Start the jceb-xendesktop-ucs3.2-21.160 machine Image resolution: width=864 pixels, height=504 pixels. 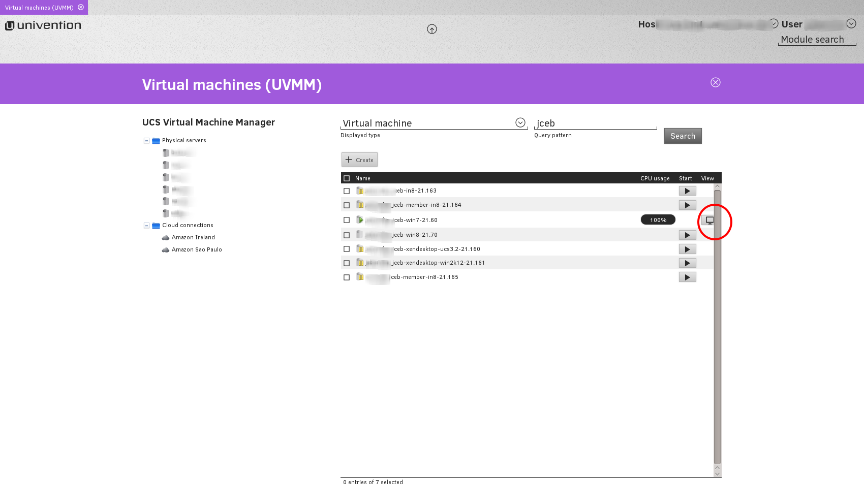tap(687, 249)
